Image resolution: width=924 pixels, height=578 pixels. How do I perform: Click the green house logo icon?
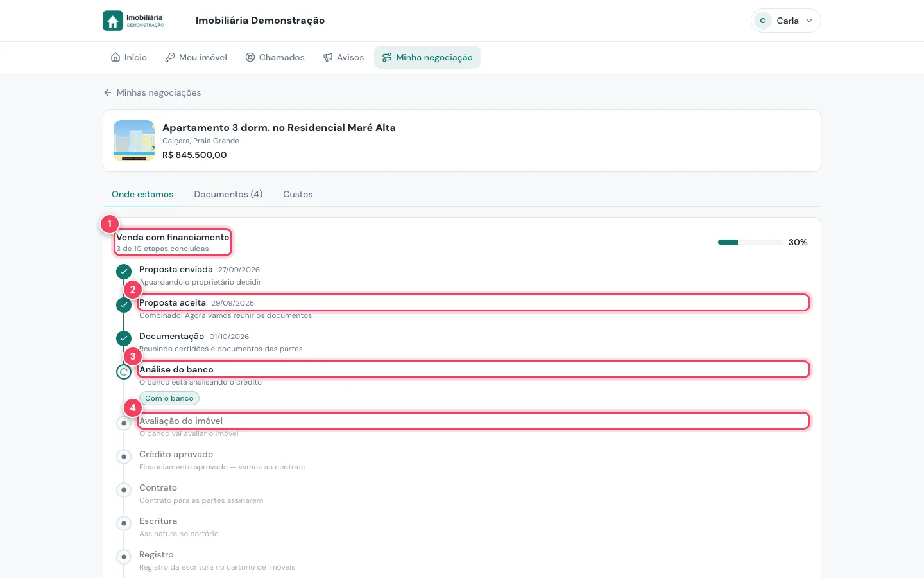tap(113, 21)
